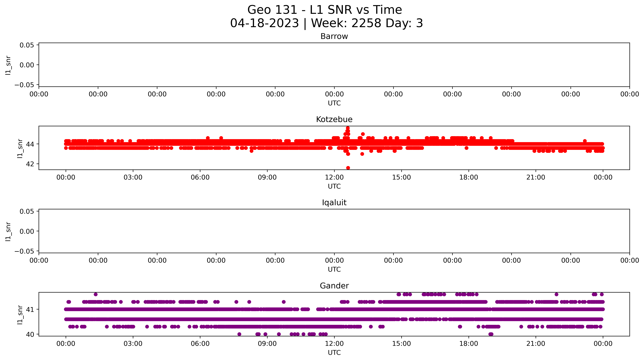Select the Barrow subplot title
This screenshot has height=361, width=644.
(x=334, y=36)
